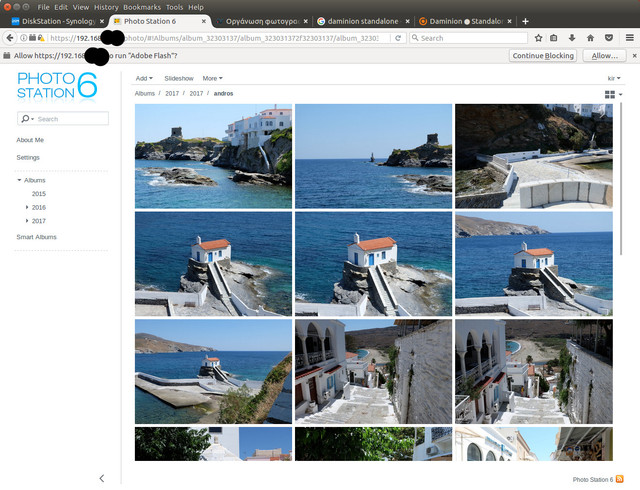
Task: Open the Smart Albums link
Action: pos(36,237)
